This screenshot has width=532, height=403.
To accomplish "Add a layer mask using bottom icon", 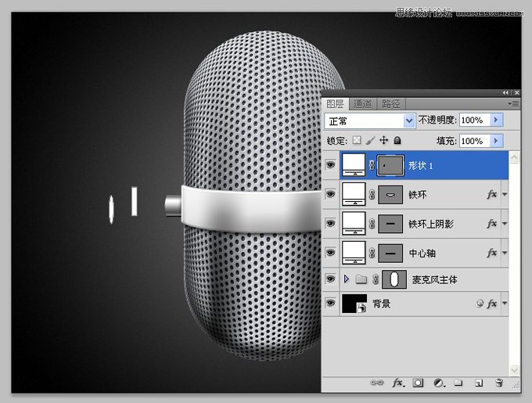I will (418, 383).
